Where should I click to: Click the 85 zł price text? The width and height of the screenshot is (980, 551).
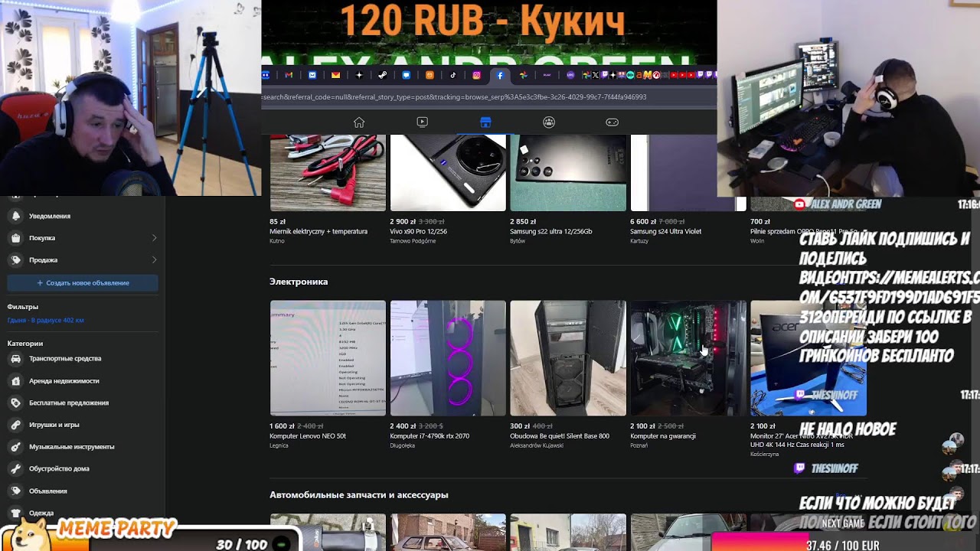click(277, 222)
